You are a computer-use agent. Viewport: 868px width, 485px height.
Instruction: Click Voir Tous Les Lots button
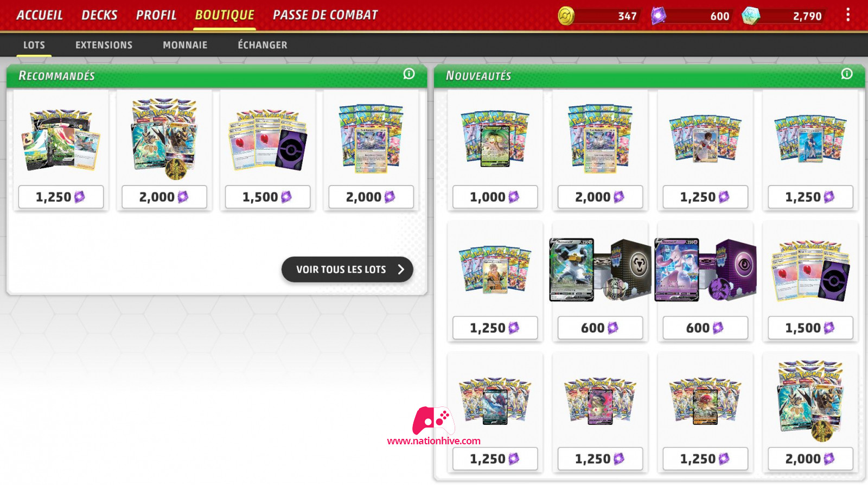pyautogui.click(x=347, y=270)
